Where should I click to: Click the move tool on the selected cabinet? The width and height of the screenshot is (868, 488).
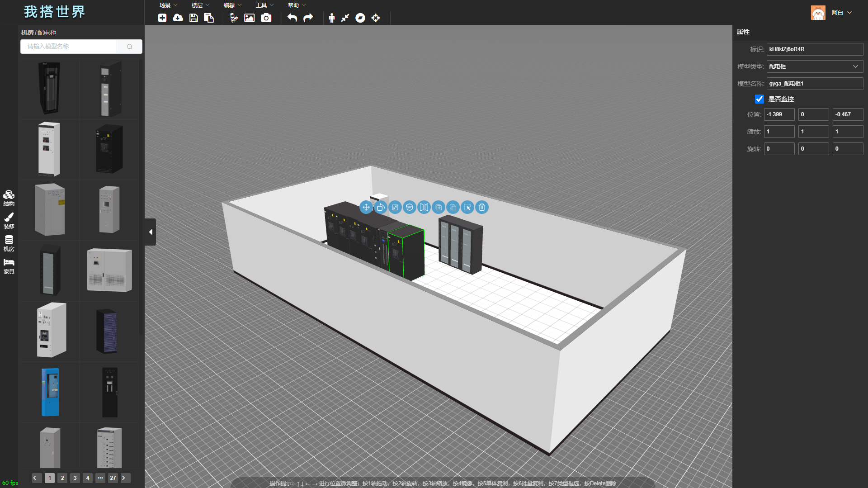[x=366, y=208]
